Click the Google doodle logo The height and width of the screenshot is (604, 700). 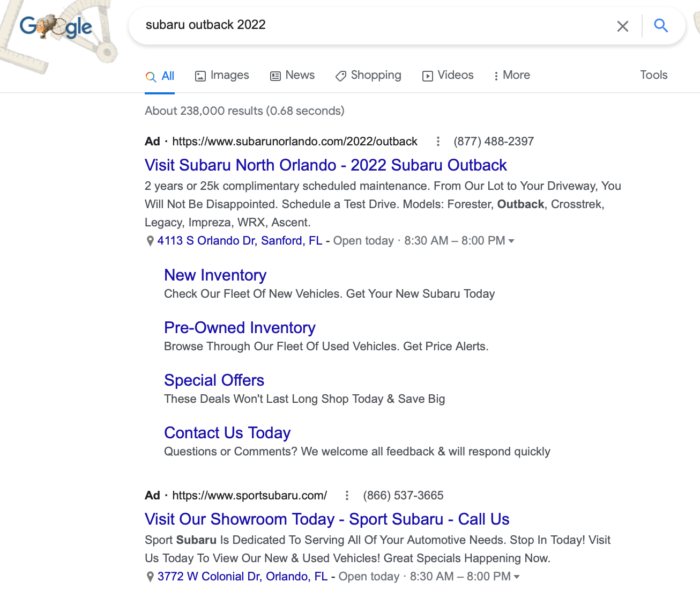tap(56, 27)
